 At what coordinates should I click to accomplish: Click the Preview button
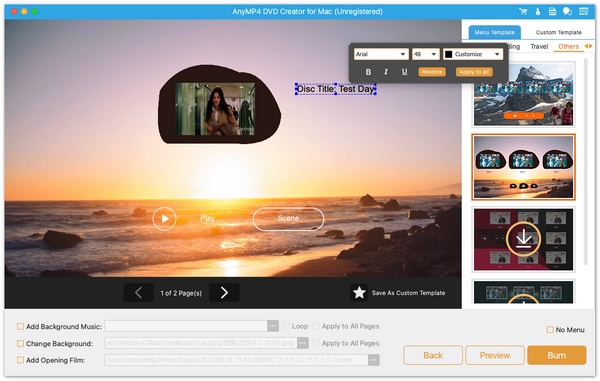pos(494,355)
